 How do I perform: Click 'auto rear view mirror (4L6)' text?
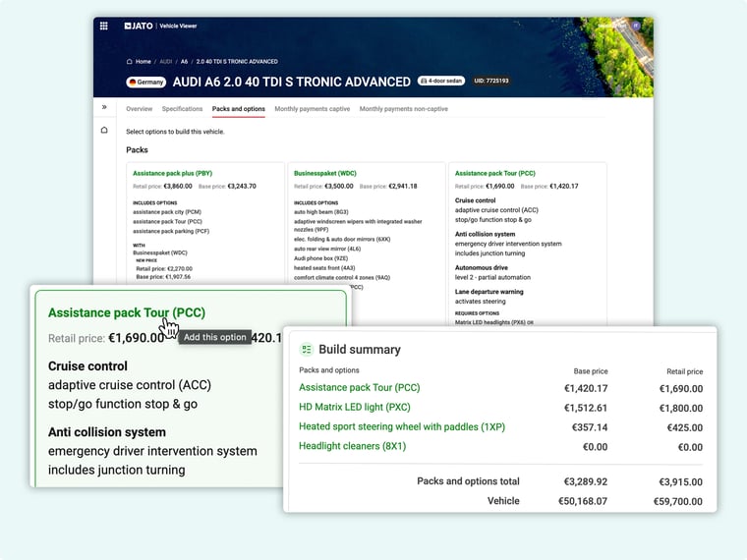[327, 249]
